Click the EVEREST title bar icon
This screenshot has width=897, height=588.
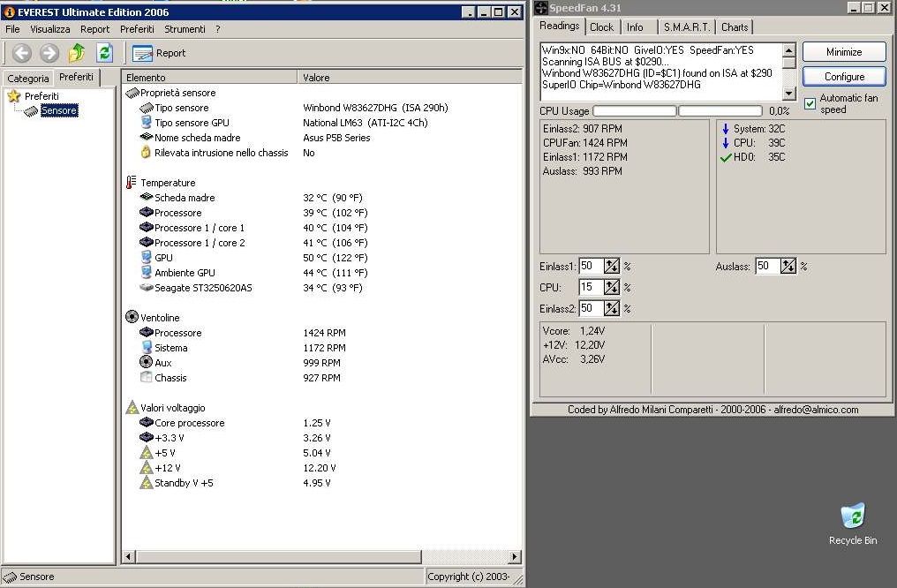9,12
